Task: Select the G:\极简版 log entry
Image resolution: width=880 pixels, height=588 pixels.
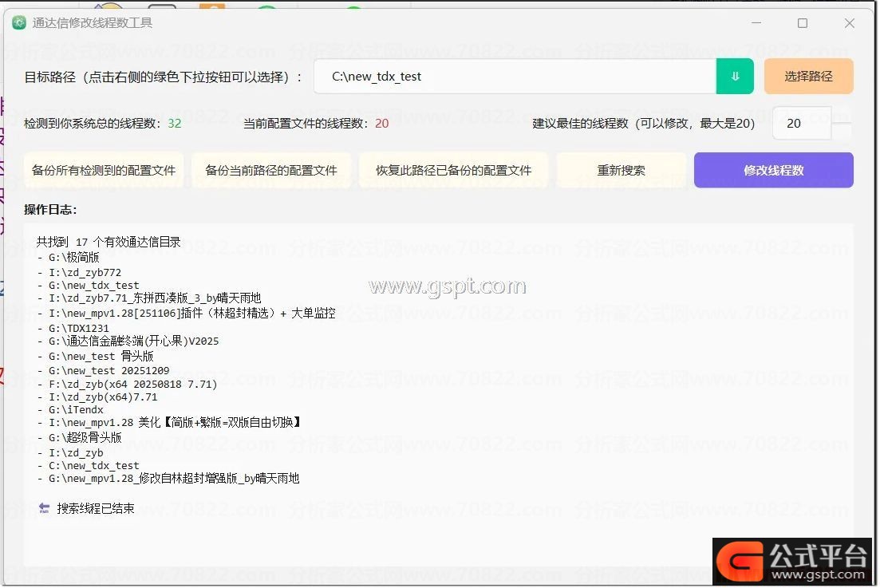Action: point(73,258)
